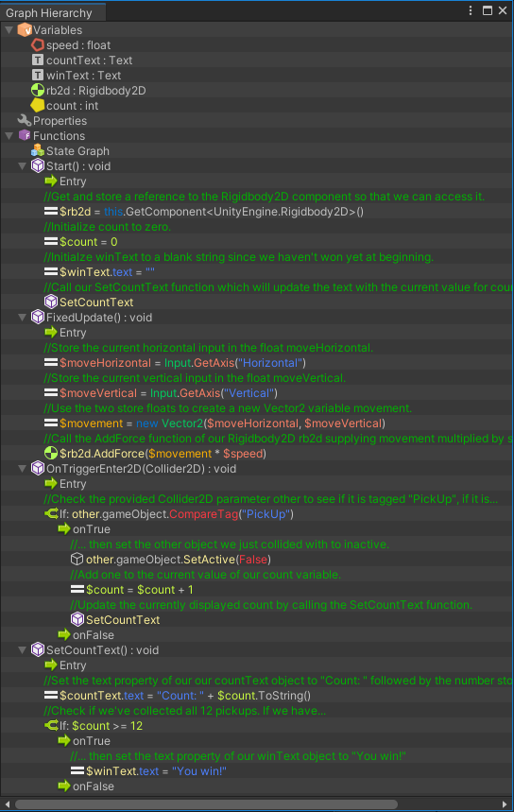The width and height of the screenshot is (514, 812).
Task: Click the onFalse arrow icon under $count >= 12
Action: [64, 786]
